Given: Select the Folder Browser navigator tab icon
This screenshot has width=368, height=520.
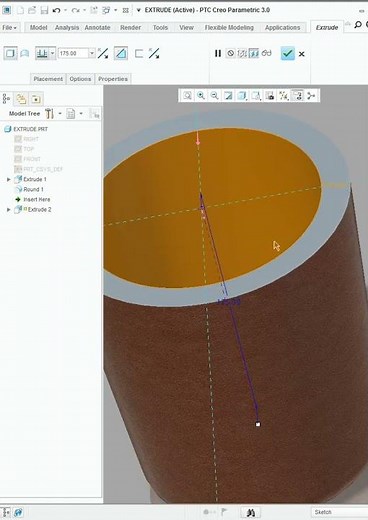Looking at the screenshot, I should tap(21, 99).
